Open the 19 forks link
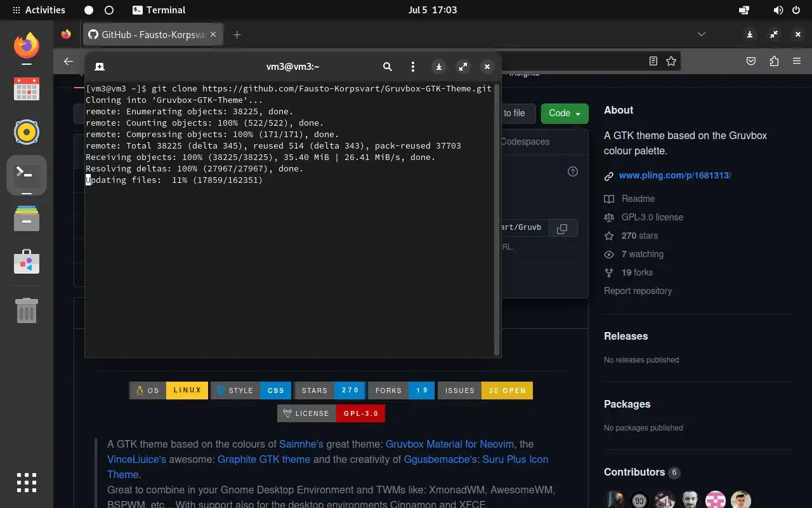The width and height of the screenshot is (812, 508). [x=637, y=272]
